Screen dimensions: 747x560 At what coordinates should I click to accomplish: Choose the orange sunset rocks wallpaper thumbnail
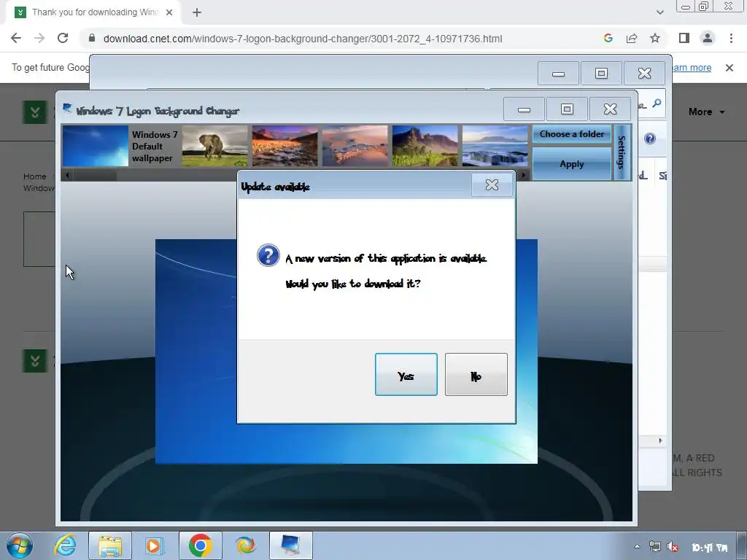click(x=285, y=146)
